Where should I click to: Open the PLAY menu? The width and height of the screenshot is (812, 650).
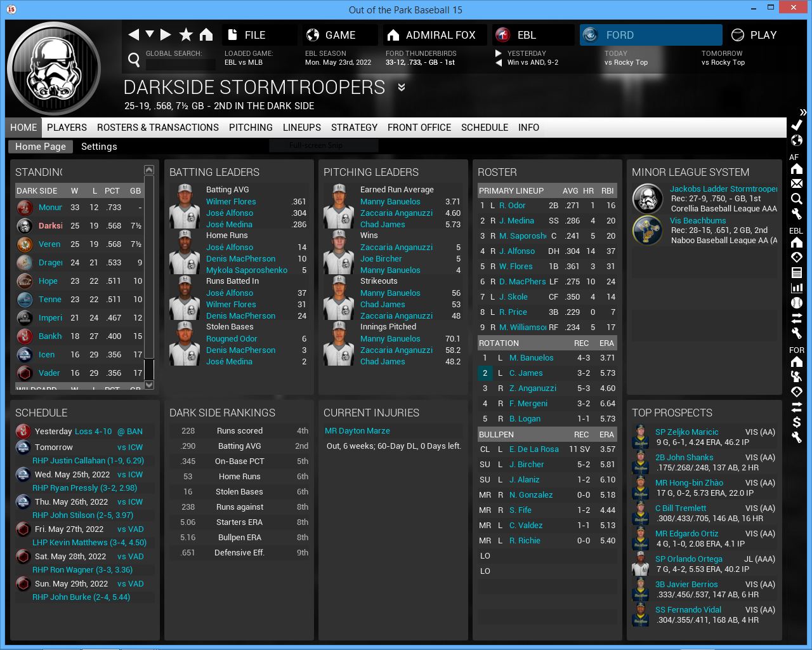point(754,35)
